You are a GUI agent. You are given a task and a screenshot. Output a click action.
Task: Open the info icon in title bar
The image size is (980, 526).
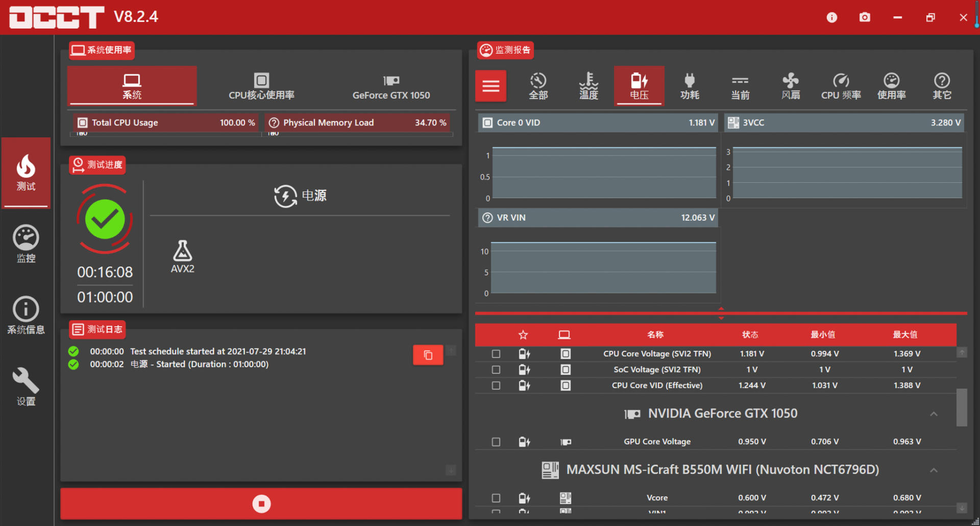832,17
